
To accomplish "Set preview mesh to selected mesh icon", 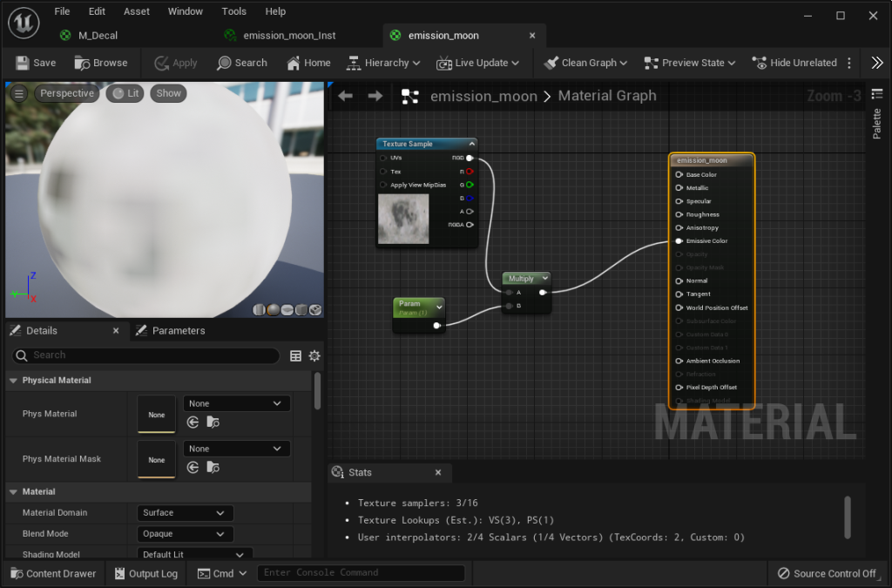I will 315,309.
